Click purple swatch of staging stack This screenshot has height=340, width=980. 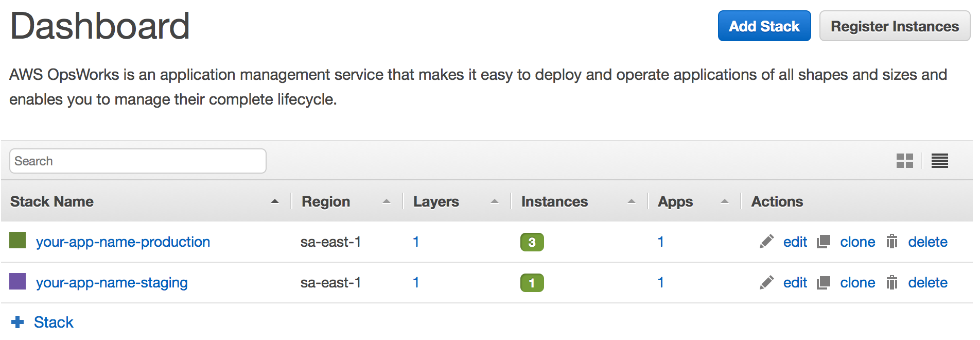click(17, 281)
